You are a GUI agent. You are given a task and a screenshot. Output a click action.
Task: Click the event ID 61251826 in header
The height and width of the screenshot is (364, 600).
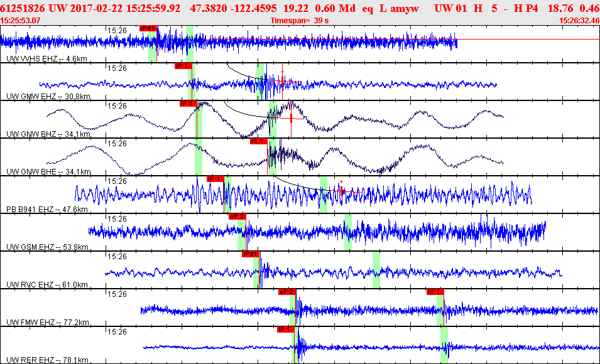23,8
